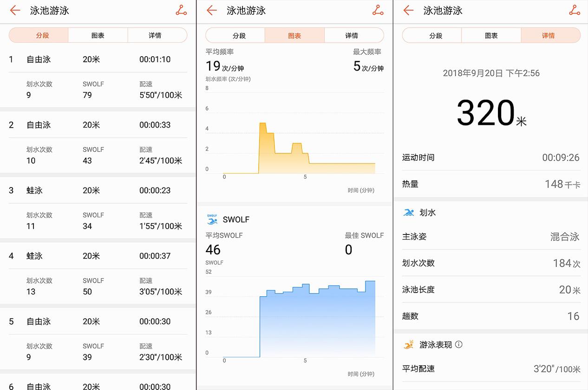Tap the share icon on the lap list screen
Viewport: 588px width, 390px height.
(x=182, y=10)
